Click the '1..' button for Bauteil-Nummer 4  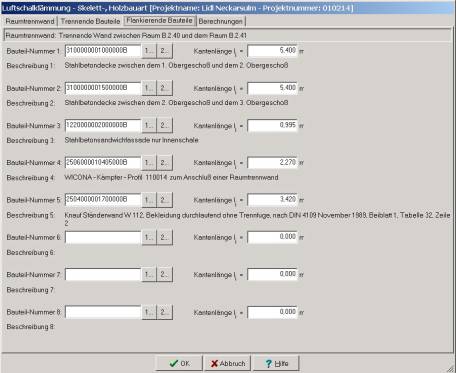pyautogui.click(x=149, y=163)
